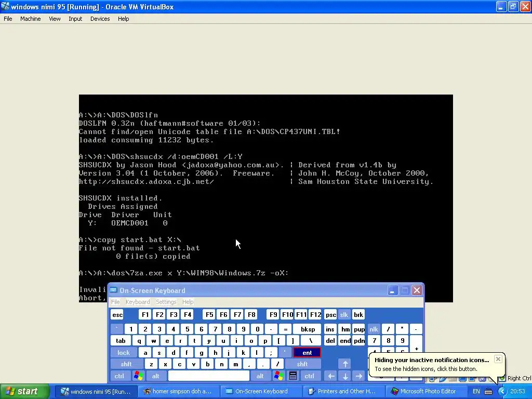Click the backslash key

pyautogui.click(x=311, y=341)
